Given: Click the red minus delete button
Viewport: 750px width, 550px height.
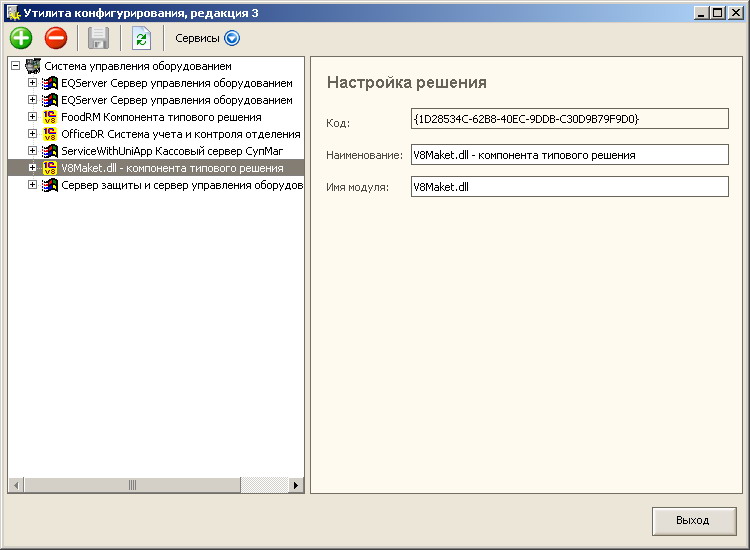Looking at the screenshot, I should (56, 39).
